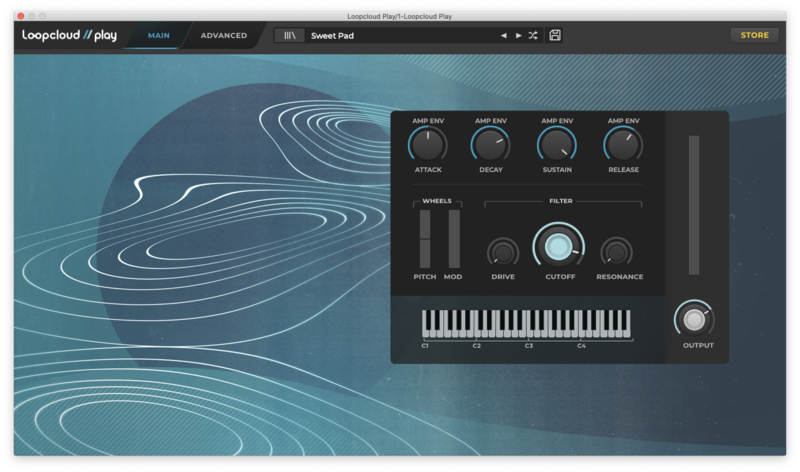Click the Decay amp envelope knob
This screenshot has height=472, width=800.
(x=490, y=145)
